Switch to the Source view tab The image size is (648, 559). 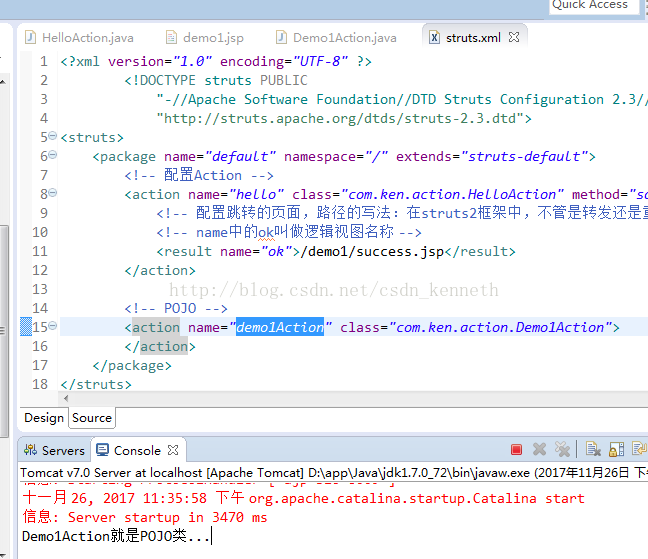(92, 418)
